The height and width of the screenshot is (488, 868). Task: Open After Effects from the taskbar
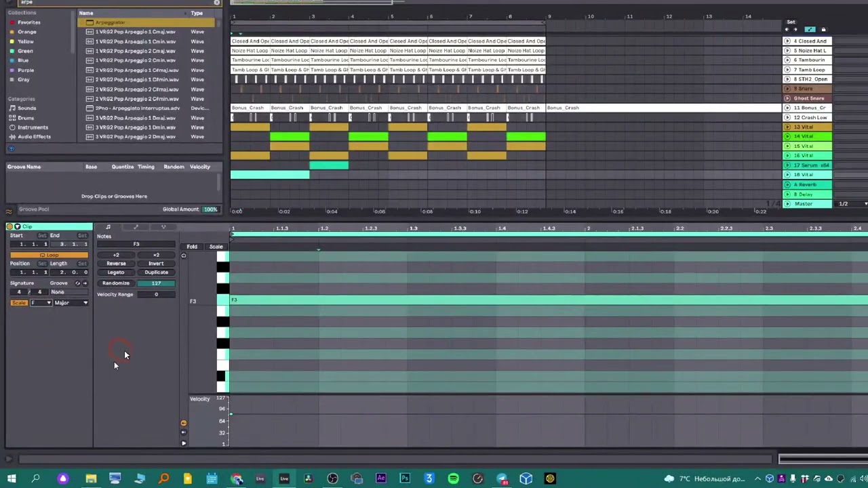click(381, 479)
